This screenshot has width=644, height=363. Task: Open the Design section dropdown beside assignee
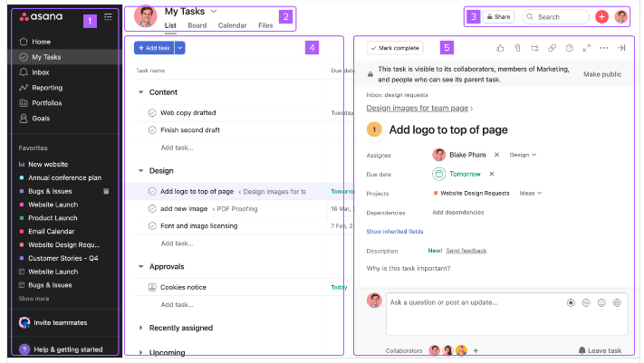click(523, 155)
